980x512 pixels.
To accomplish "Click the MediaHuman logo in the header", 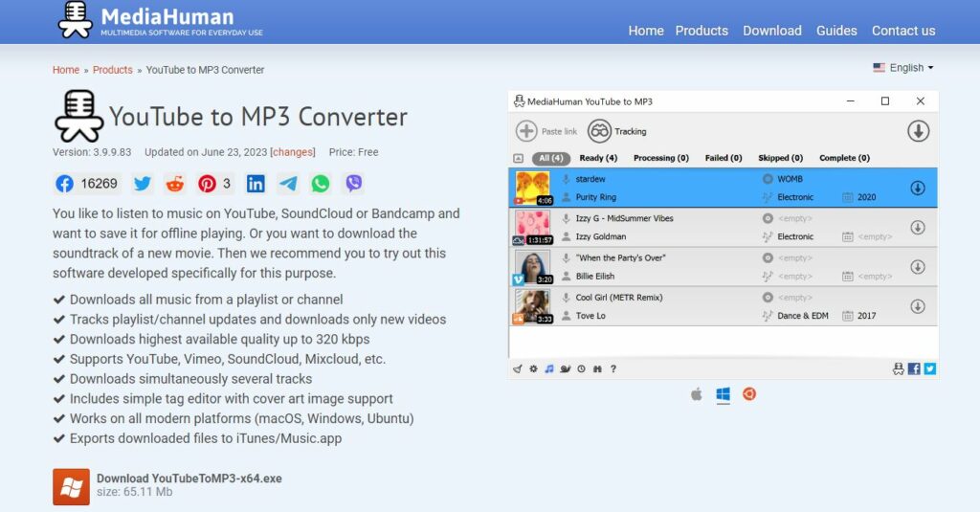I will click(161, 21).
